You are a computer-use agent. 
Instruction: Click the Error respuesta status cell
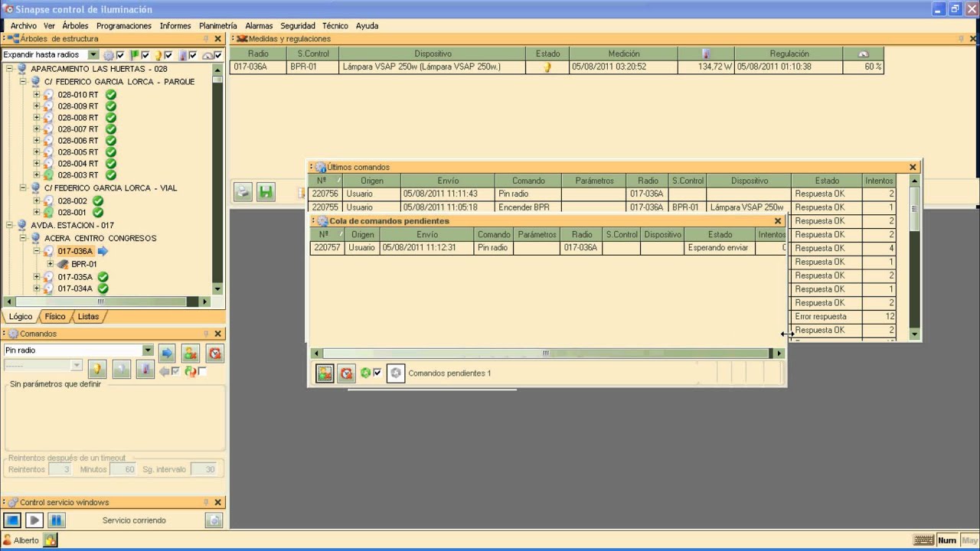pyautogui.click(x=827, y=316)
